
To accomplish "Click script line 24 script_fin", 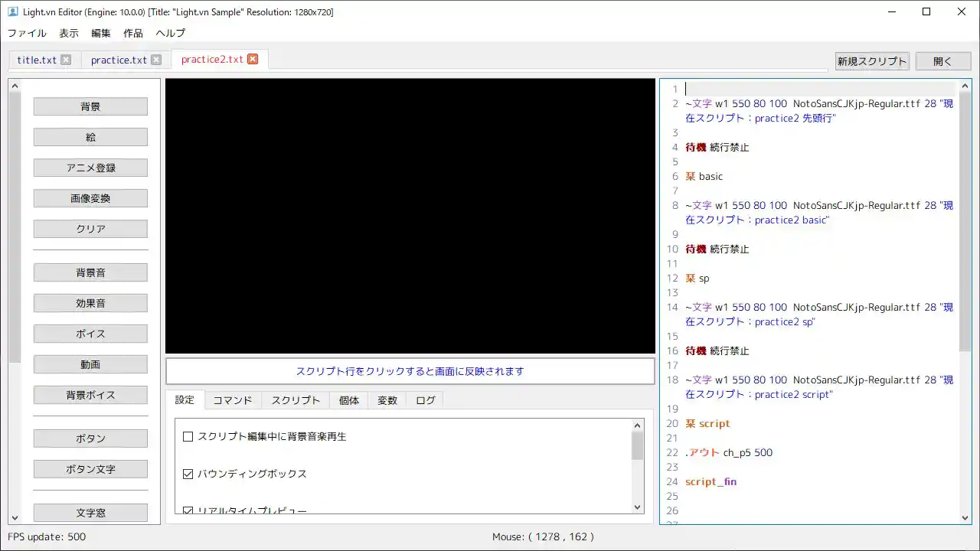I will (711, 481).
